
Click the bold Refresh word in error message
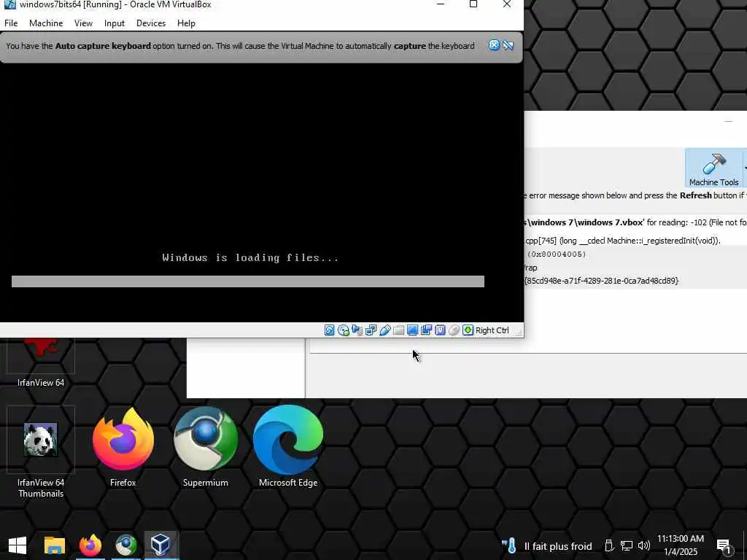point(695,195)
